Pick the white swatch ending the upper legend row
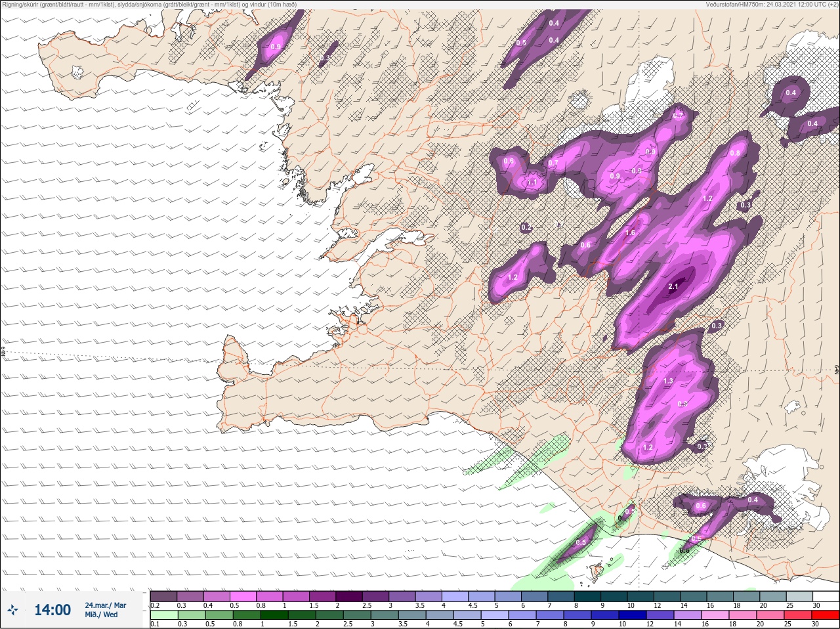This screenshot has height=629, width=840. click(826, 596)
